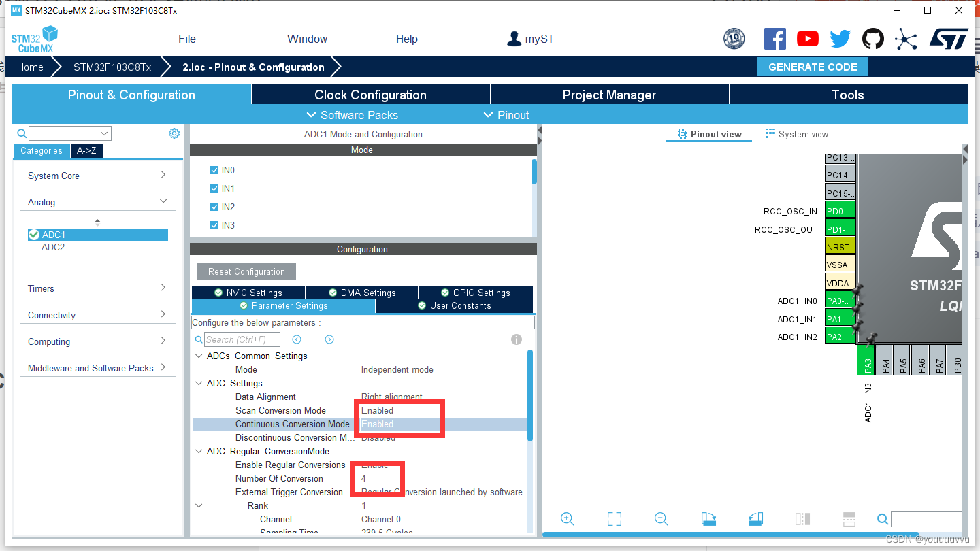This screenshot has width=980, height=551.
Task: Expand the Connectivity category
Action: [163, 315]
